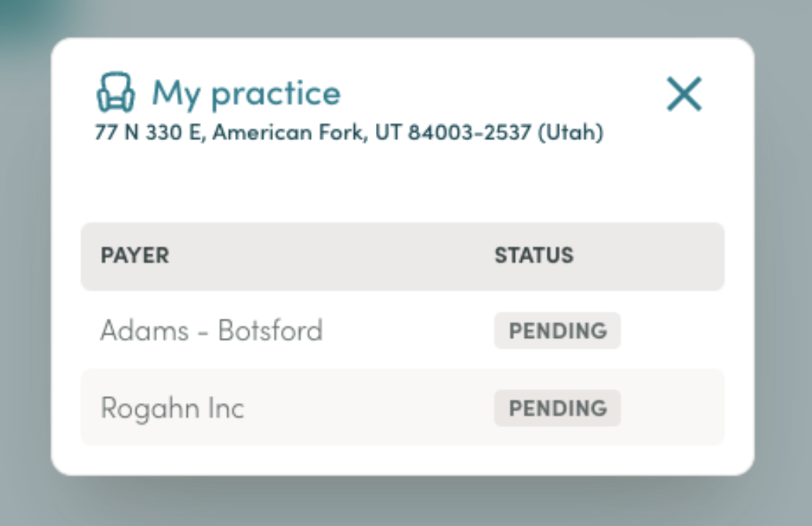Click the armchair practice icon
The width and height of the screenshot is (812, 526).
115,93
